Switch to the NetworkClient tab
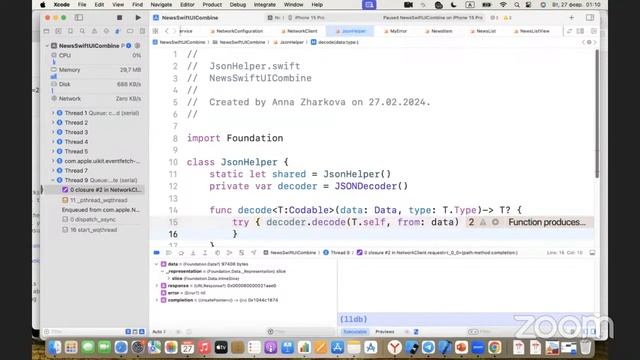This screenshot has width=640, height=360. 299,31
